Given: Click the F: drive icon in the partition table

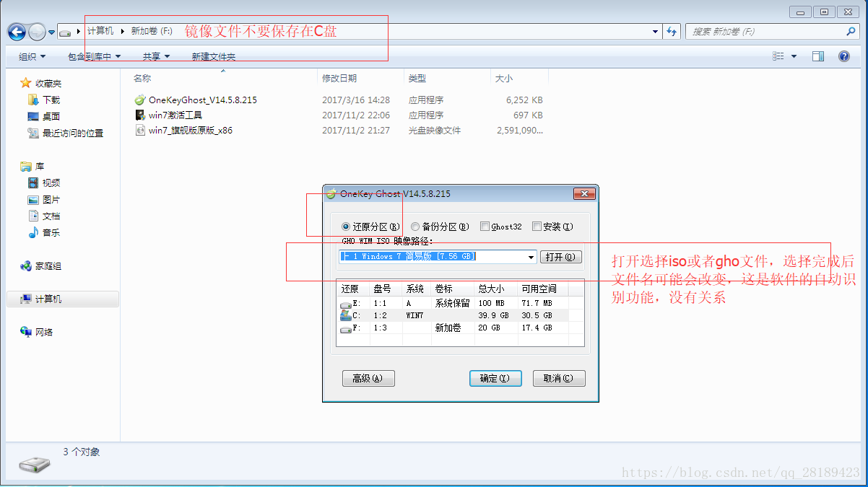Looking at the screenshot, I should 346,328.
